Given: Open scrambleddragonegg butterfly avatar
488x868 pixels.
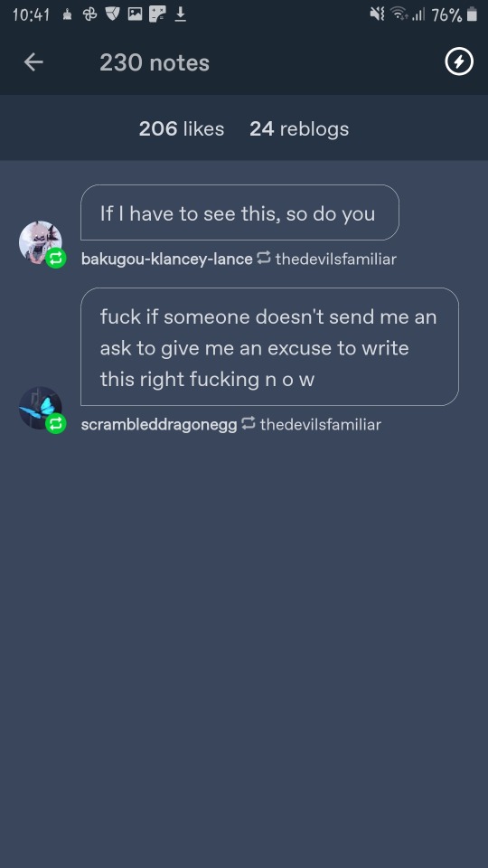Looking at the screenshot, I should [x=41, y=408].
